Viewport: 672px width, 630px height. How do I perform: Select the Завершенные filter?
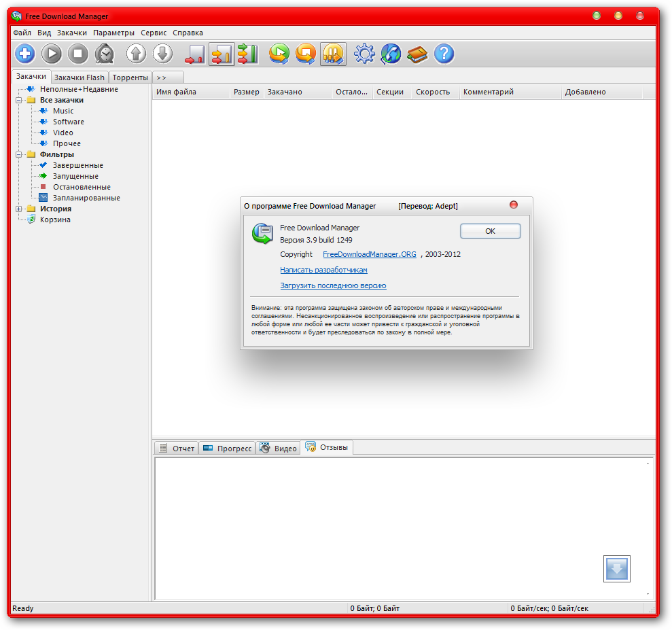pos(77,165)
